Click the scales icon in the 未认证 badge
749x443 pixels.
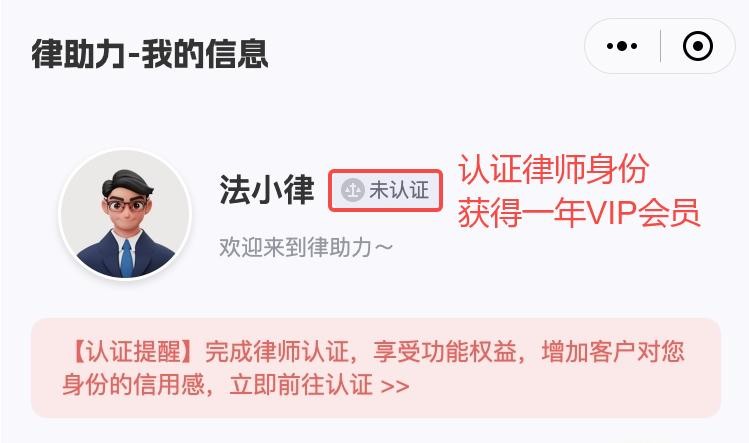353,190
